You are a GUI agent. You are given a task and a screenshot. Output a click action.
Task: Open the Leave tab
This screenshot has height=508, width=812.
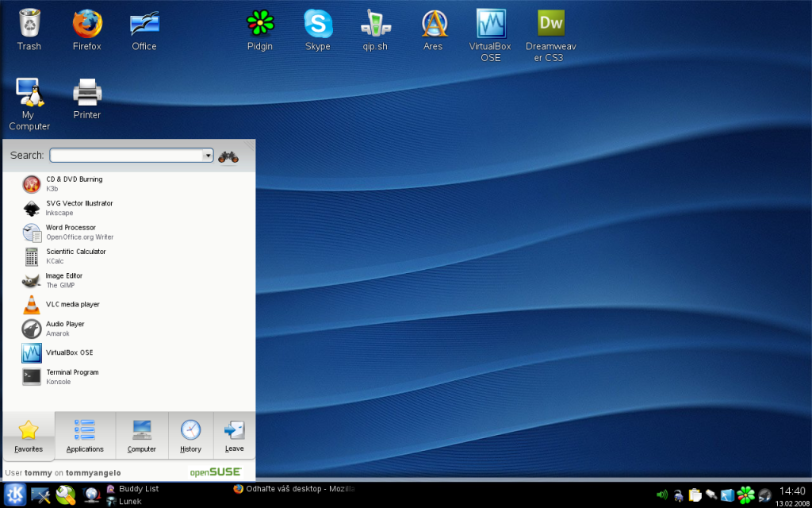pos(234,436)
